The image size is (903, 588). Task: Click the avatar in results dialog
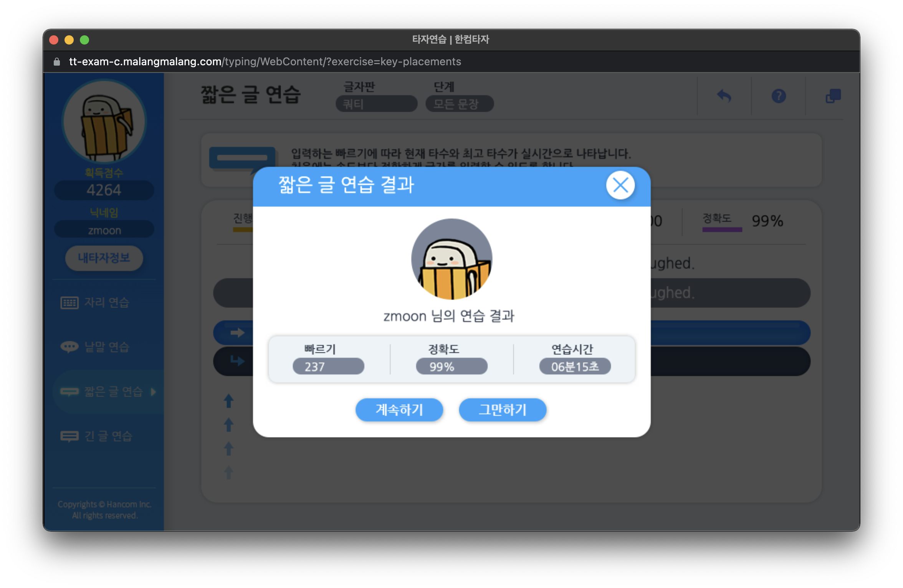(451, 259)
